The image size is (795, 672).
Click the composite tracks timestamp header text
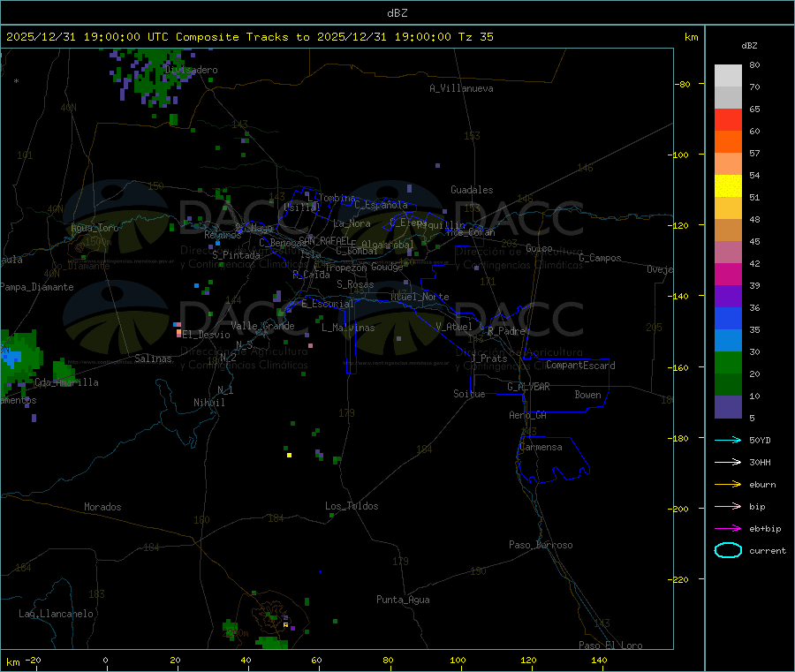[250, 37]
